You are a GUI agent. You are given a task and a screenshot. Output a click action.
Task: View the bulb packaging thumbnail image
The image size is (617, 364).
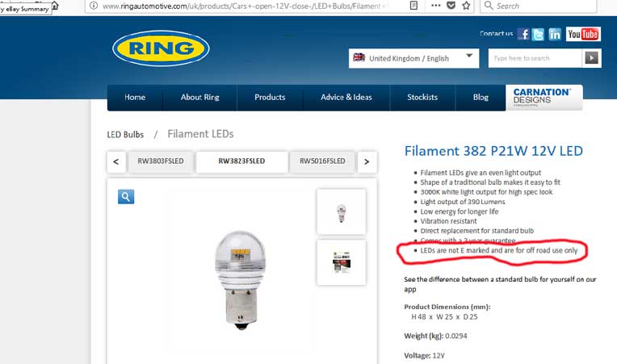click(341, 262)
